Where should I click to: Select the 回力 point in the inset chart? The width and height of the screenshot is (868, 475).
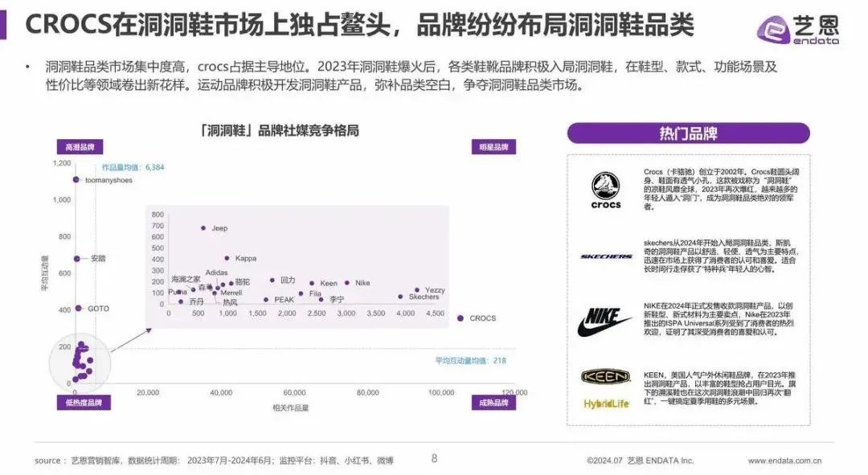pos(272,280)
